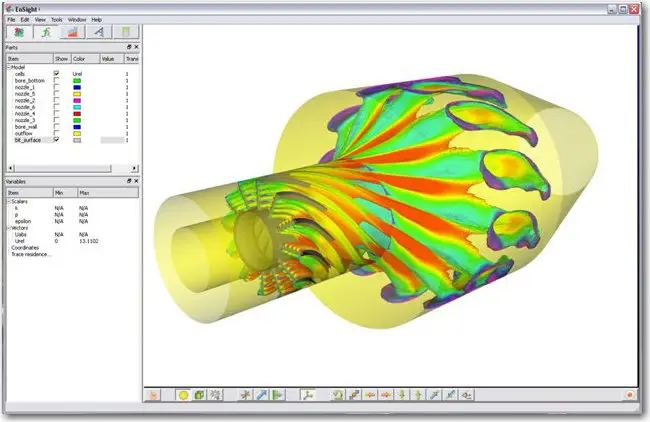
Task: Check Show for nozzle_2
Action: [x=56, y=100]
